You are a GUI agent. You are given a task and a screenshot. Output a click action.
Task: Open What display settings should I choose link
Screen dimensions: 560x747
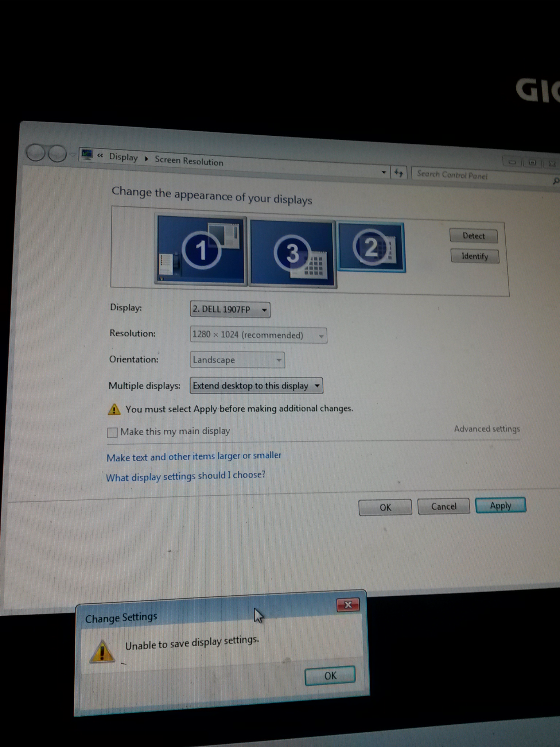(186, 476)
